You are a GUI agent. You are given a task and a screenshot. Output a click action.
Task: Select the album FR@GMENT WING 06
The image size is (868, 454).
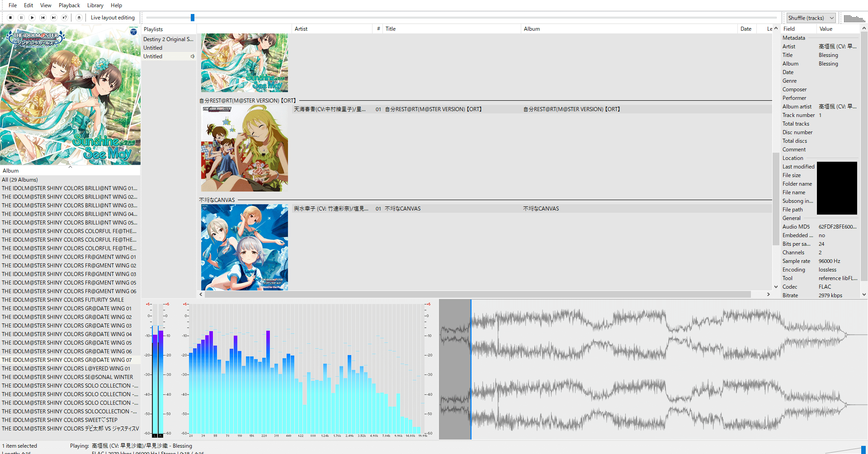(70, 291)
